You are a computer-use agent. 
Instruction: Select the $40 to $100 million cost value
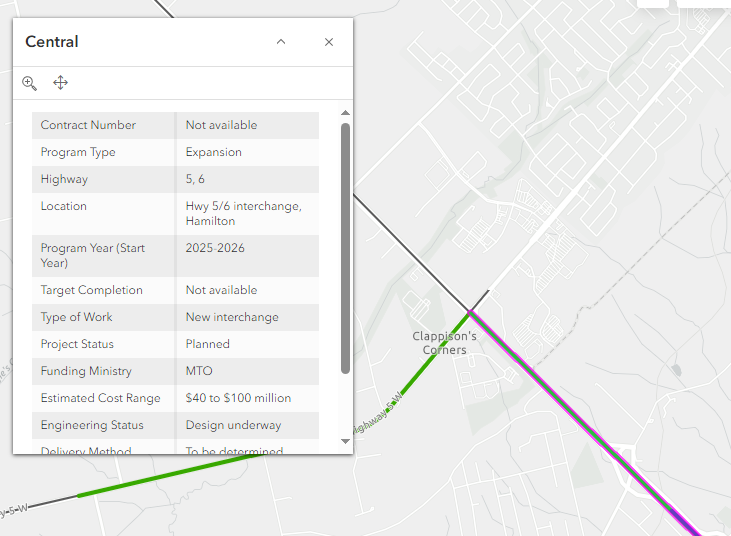(238, 398)
